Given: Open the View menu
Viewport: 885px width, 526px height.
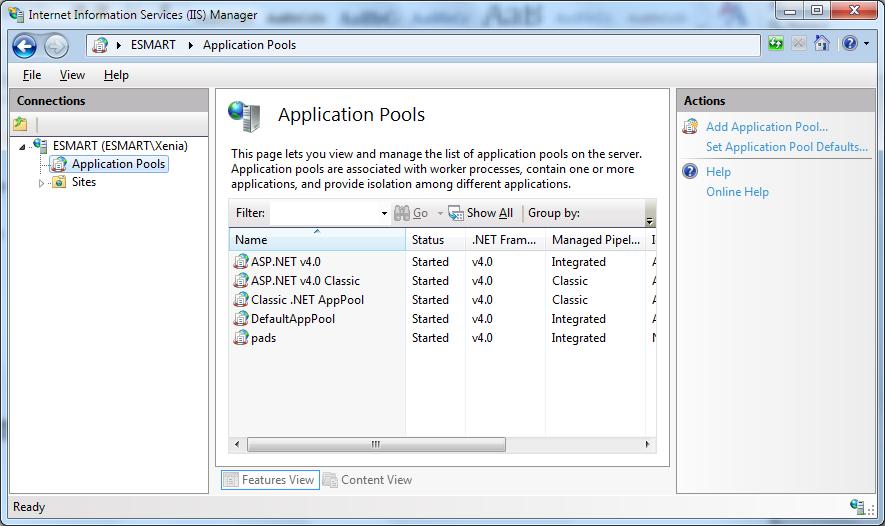Looking at the screenshot, I should (x=72, y=75).
